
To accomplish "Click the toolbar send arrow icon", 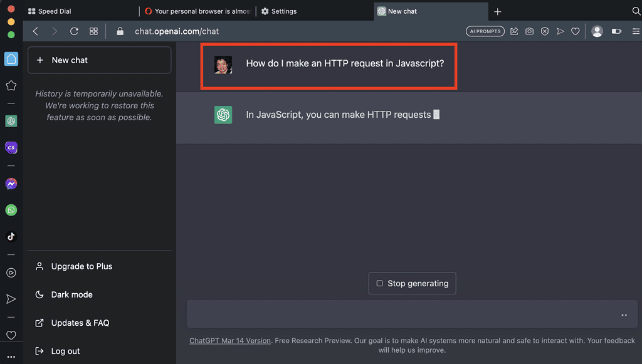I will 560,31.
